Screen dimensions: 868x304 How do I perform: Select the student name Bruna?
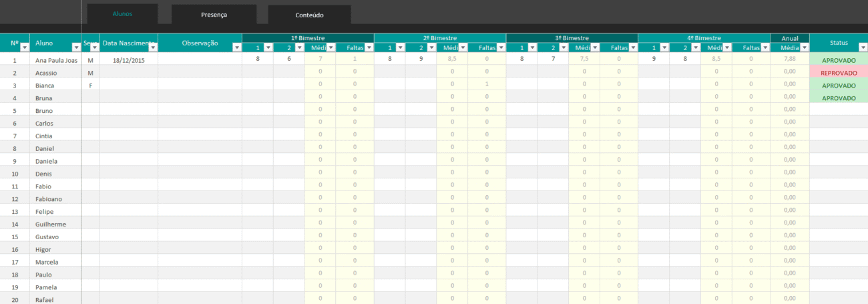(x=44, y=98)
